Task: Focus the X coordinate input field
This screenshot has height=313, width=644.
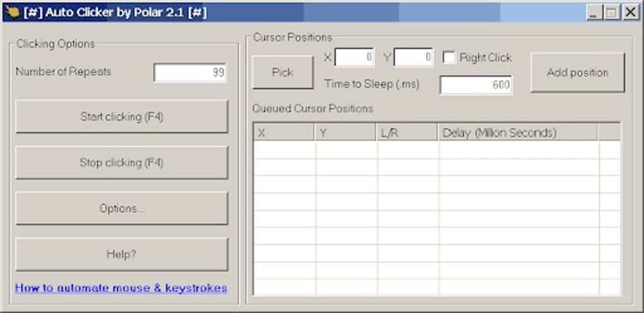Action: [x=354, y=58]
